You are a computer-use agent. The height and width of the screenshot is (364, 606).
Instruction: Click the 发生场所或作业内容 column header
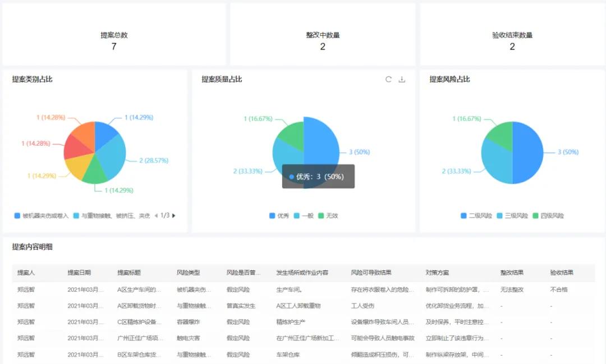[302, 273]
